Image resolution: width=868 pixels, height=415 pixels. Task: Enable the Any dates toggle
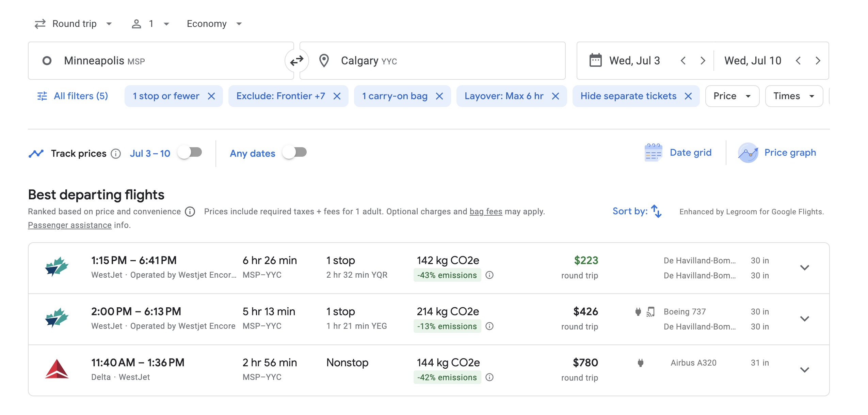click(x=295, y=153)
